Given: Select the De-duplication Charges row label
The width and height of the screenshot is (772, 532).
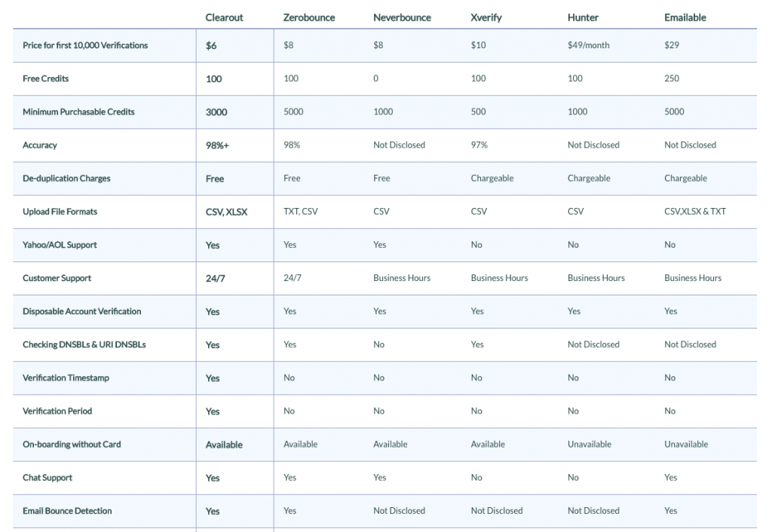Looking at the screenshot, I should point(66,178).
